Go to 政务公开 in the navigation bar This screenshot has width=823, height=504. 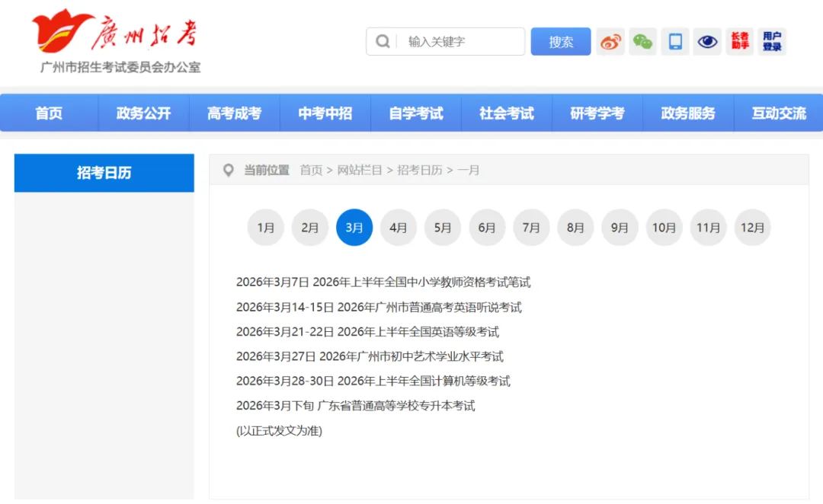[x=143, y=113]
